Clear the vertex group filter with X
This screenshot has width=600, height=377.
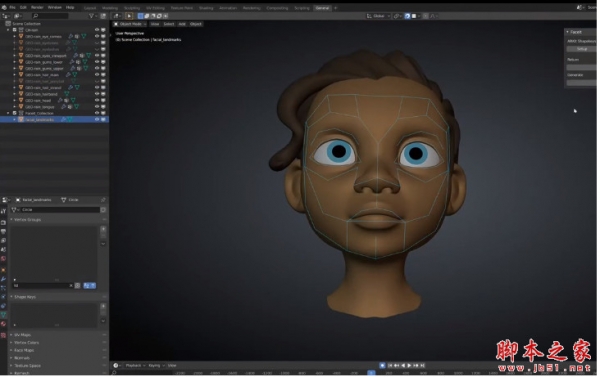pyautogui.click(x=71, y=286)
